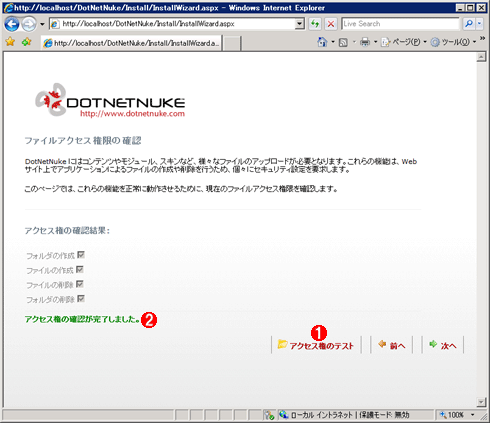Click inside the address bar URL field

point(173,24)
